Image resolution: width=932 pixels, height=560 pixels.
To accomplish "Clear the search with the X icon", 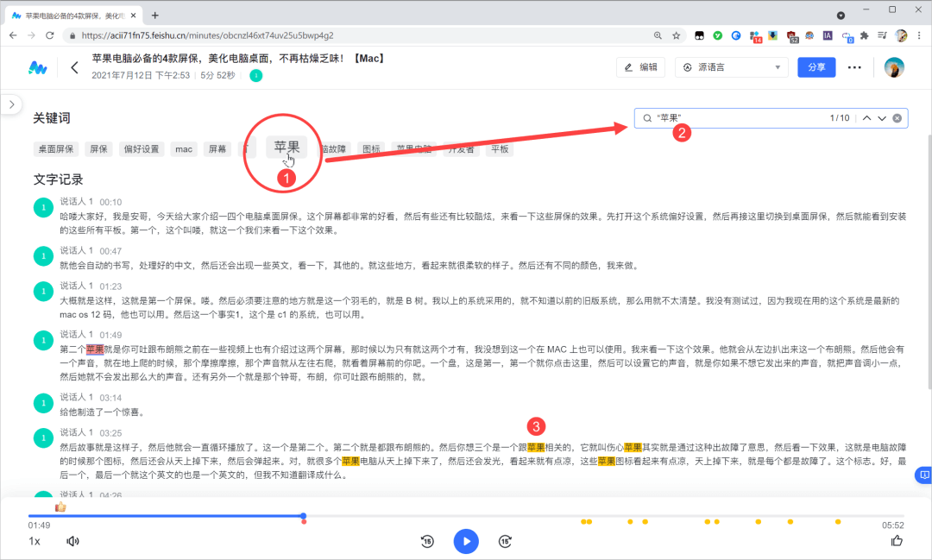I will (x=897, y=117).
